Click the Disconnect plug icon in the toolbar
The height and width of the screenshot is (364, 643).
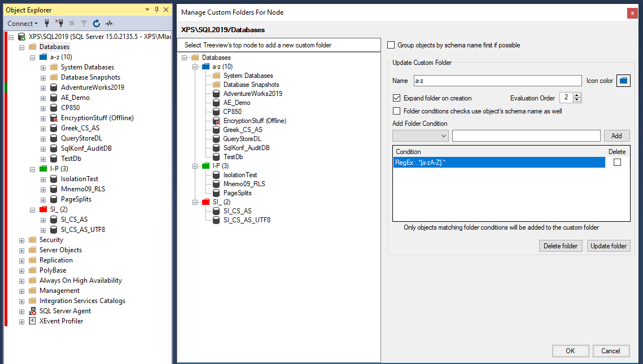[x=59, y=23]
